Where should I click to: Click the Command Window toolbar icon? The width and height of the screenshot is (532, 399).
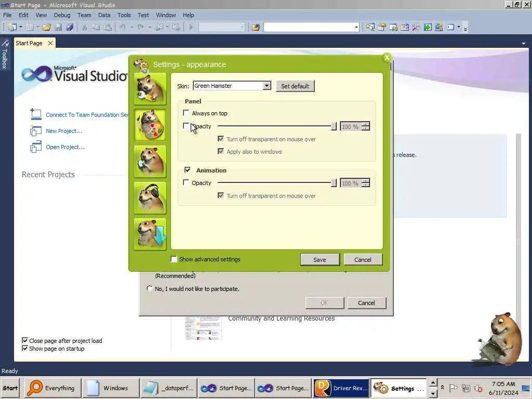[450, 27]
